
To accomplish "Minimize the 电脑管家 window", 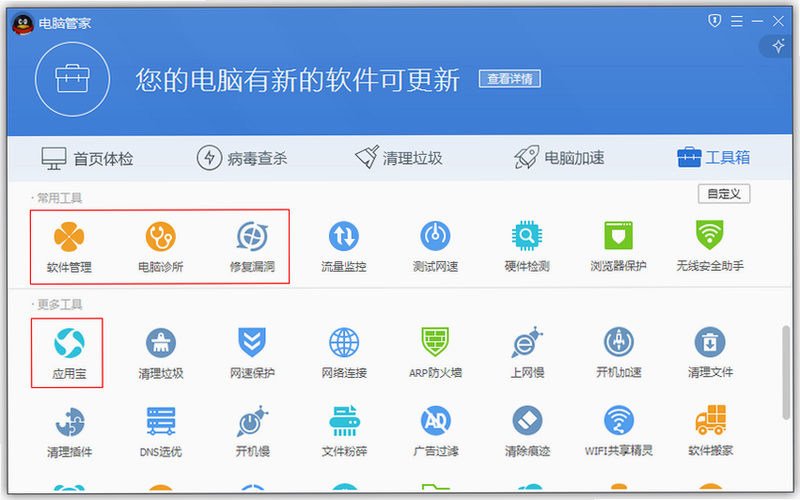I will [x=757, y=21].
